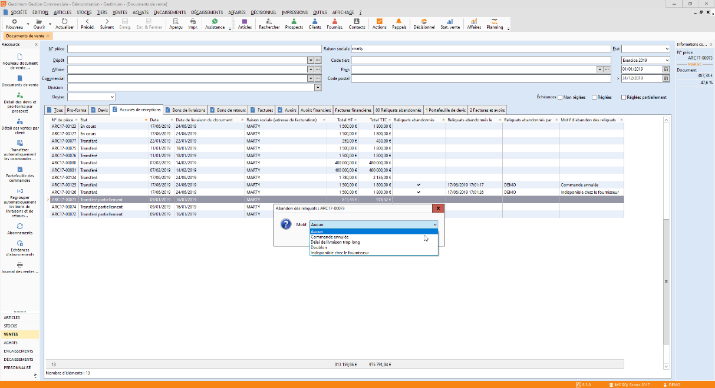Image resolution: width=715 pixels, height=388 pixels.
Task: Enable the Non réglées checkbox
Action: point(560,97)
